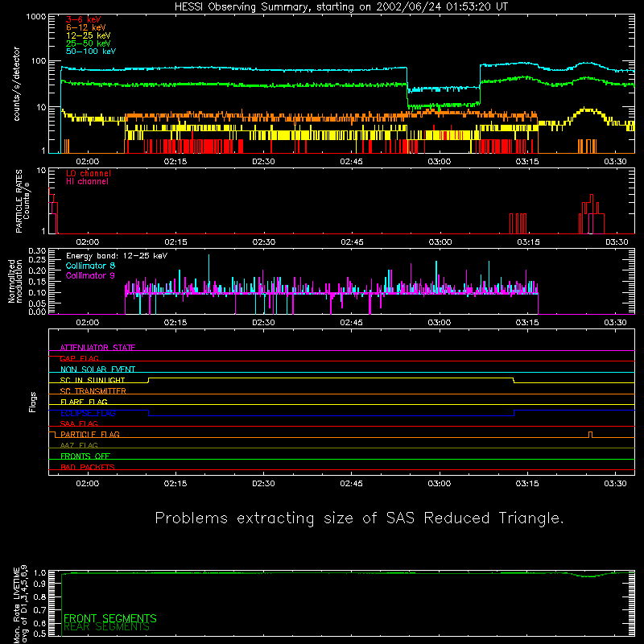Click the SAA FLAG label
Viewport: 644px width, 644px height.
pos(79,423)
